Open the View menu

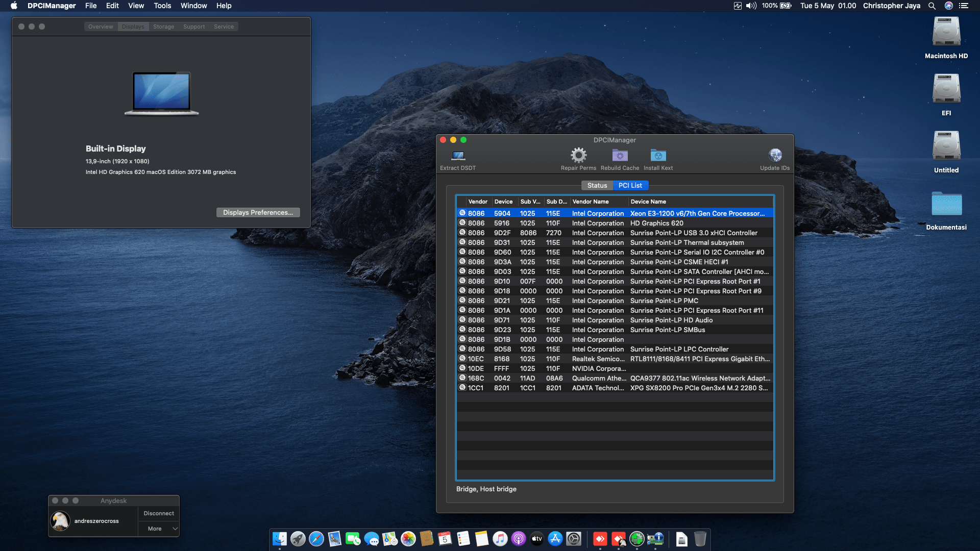136,6
